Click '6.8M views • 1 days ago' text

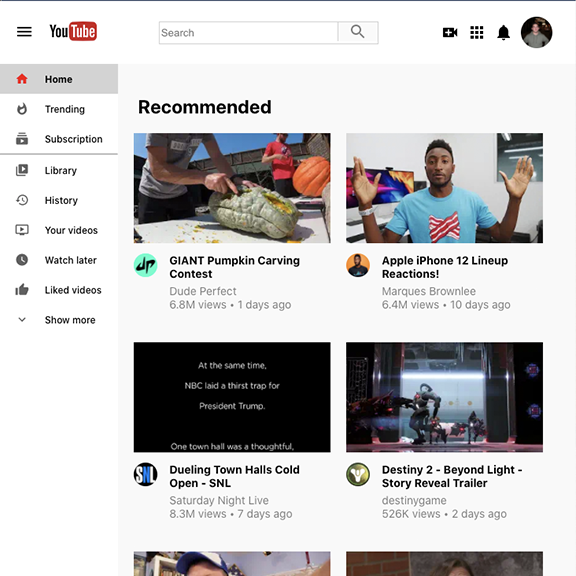[230, 305]
